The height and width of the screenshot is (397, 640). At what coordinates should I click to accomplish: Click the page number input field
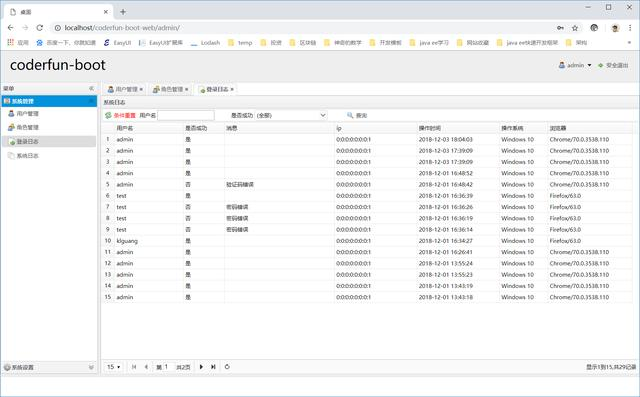[x=169, y=367]
